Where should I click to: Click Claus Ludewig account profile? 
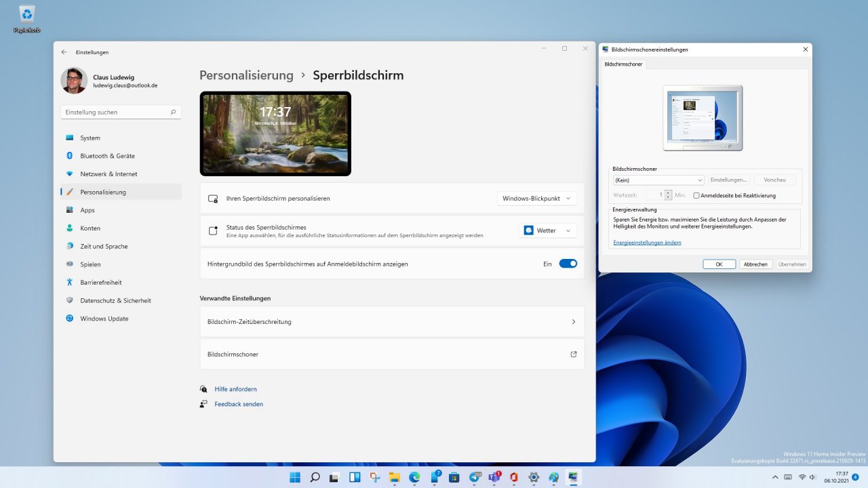pyautogui.click(x=109, y=81)
